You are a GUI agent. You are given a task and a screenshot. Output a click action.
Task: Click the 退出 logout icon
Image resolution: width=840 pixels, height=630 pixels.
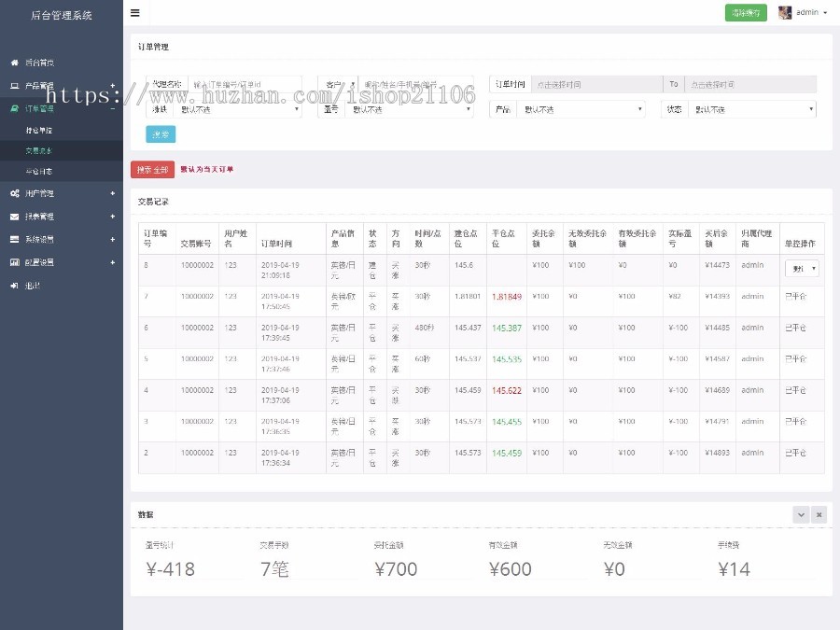click(14, 286)
